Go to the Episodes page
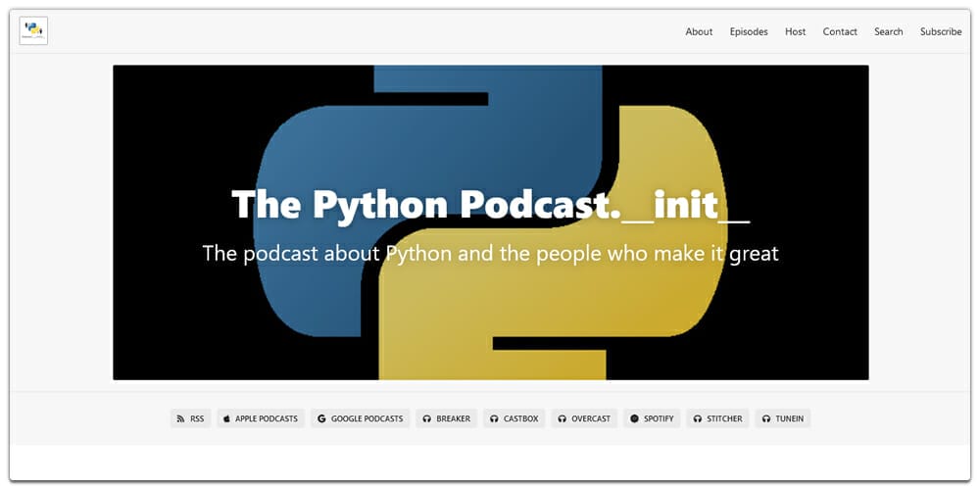Image resolution: width=980 pixels, height=490 pixels. pyautogui.click(x=749, y=32)
